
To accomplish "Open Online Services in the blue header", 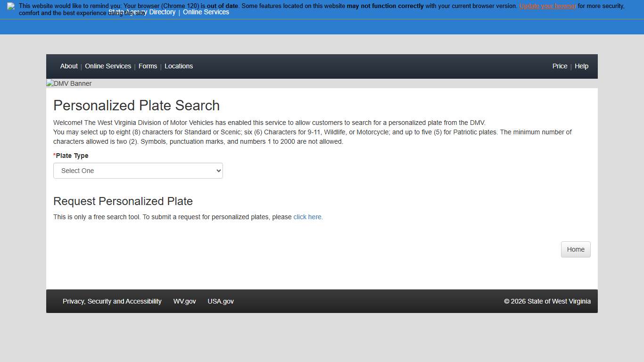I will tap(206, 12).
